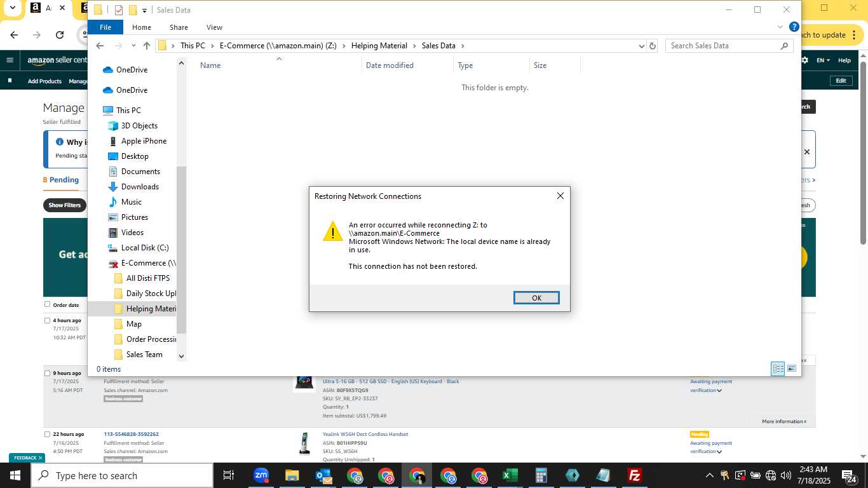
Task: Click This PC in the address breadcrumb
Action: click(x=193, y=46)
